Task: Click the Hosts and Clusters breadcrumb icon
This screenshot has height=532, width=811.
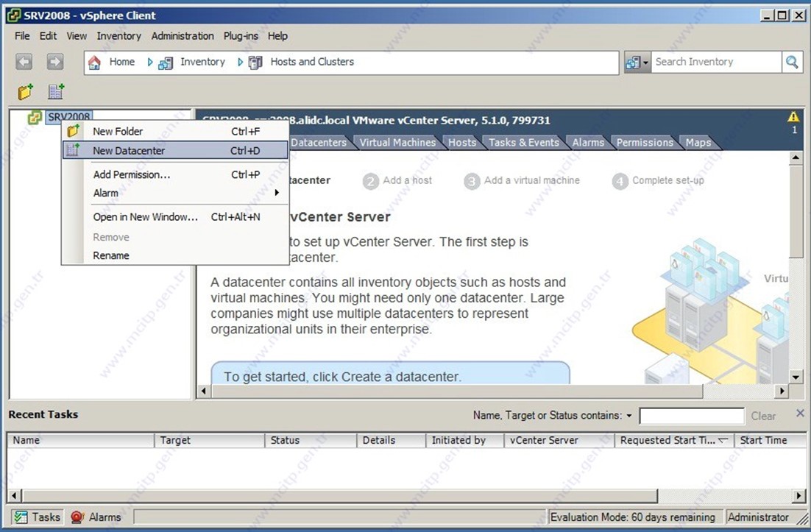Action: pyautogui.click(x=255, y=63)
